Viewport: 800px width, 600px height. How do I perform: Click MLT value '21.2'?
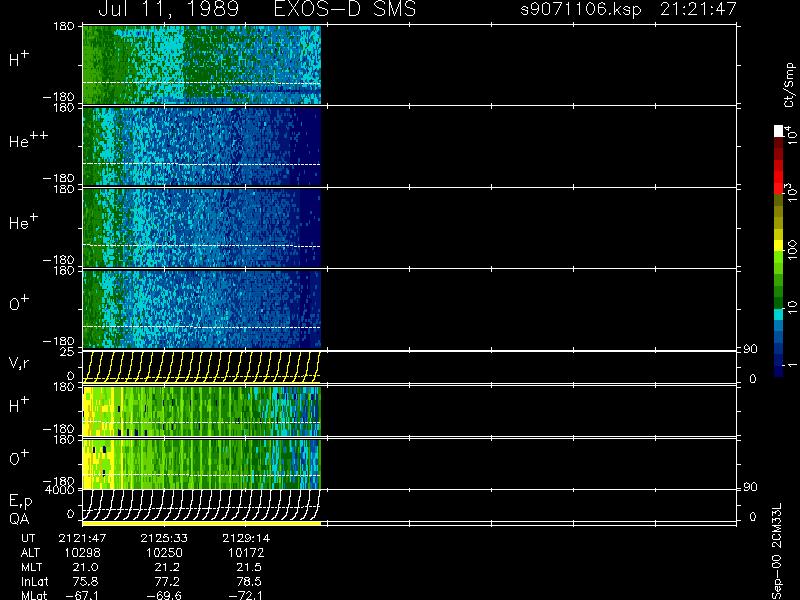[166, 567]
